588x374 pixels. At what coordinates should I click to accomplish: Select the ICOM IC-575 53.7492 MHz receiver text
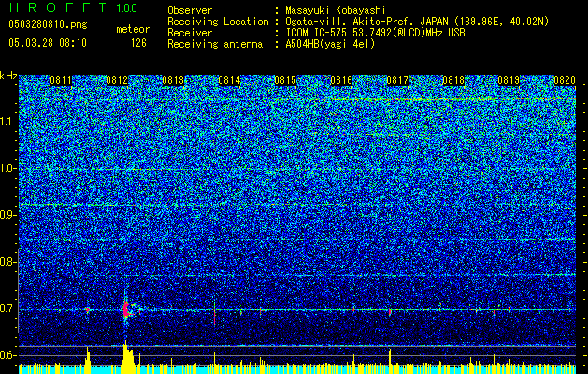[x=375, y=33]
